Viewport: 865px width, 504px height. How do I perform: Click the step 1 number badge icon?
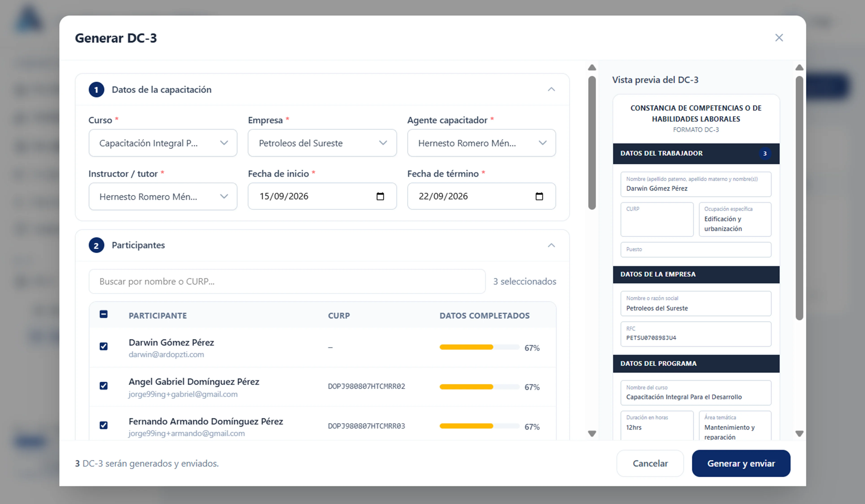pyautogui.click(x=97, y=90)
